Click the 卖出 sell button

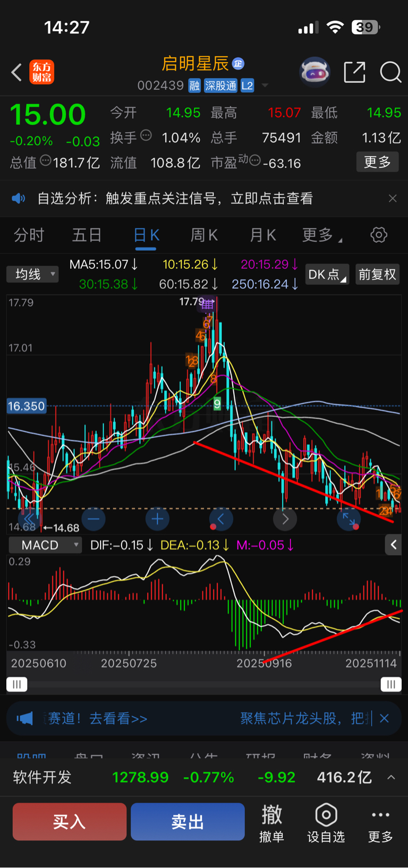pos(188,822)
